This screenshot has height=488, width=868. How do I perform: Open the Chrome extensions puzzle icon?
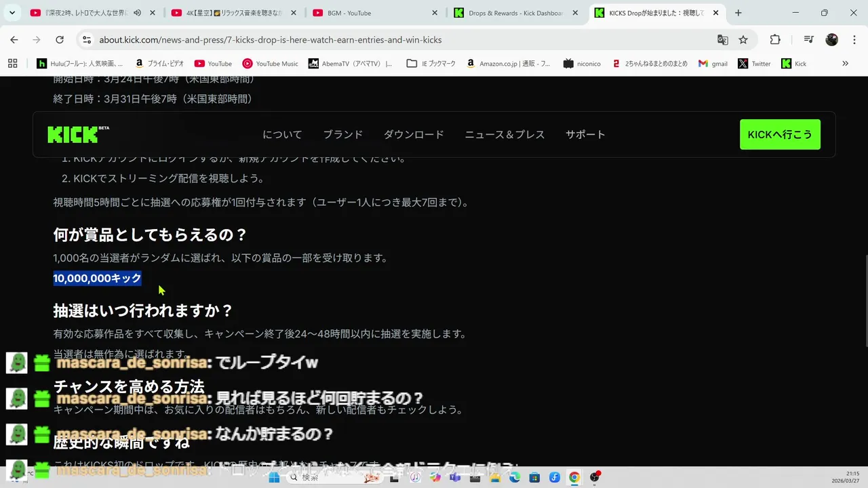pyautogui.click(x=775, y=40)
